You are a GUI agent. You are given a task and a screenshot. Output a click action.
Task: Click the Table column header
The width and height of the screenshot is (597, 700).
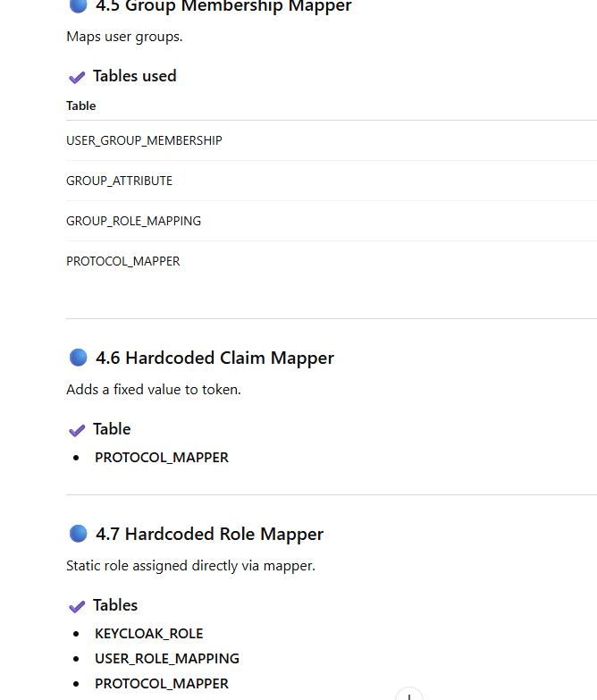pos(81,105)
